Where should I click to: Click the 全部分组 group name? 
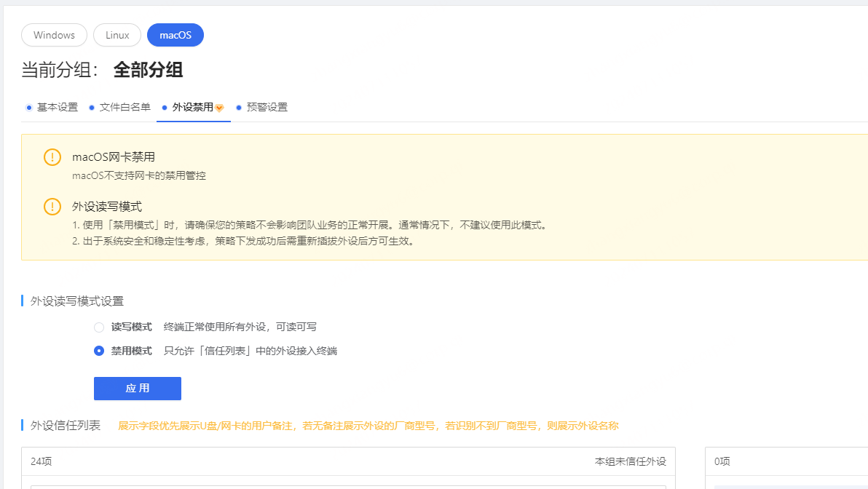149,71
